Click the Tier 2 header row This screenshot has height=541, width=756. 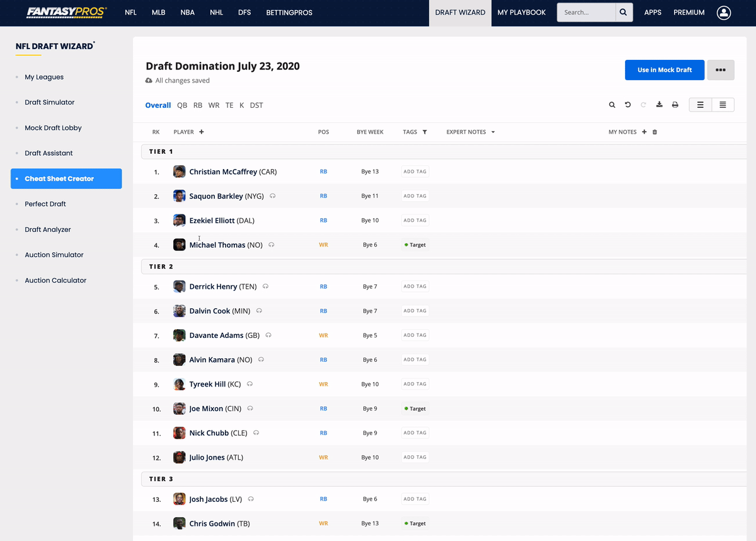[444, 267]
